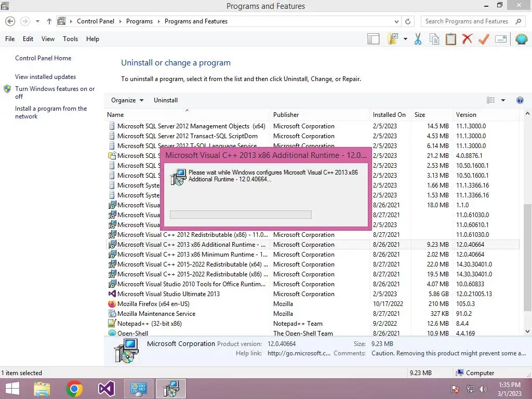Open Control Panel Home link
The width and height of the screenshot is (532, 399).
[x=43, y=58]
